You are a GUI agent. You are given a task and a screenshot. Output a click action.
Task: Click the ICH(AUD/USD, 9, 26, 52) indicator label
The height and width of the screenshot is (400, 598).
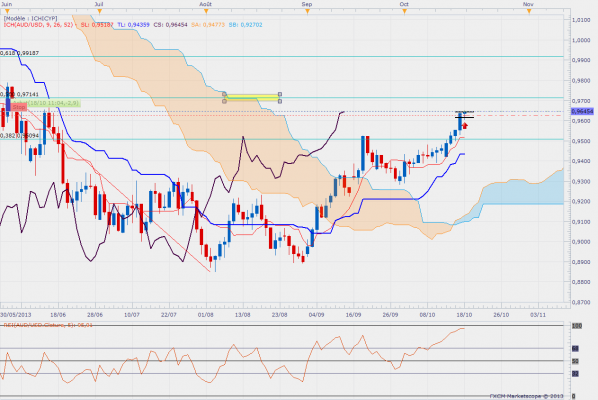(x=38, y=25)
